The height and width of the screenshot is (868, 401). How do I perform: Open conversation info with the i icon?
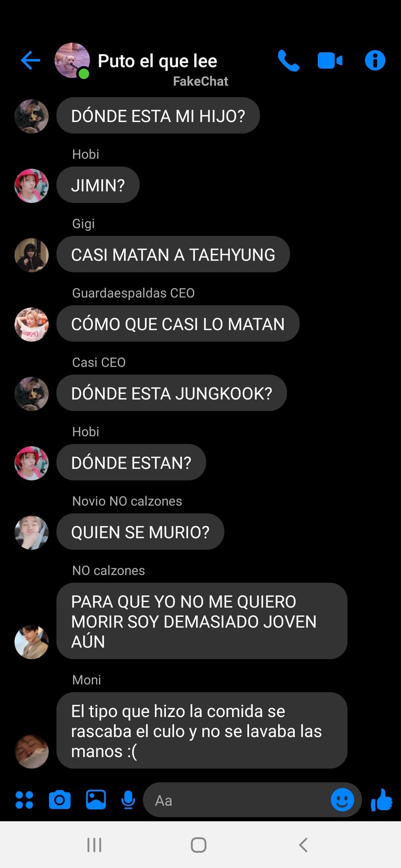coord(375,60)
